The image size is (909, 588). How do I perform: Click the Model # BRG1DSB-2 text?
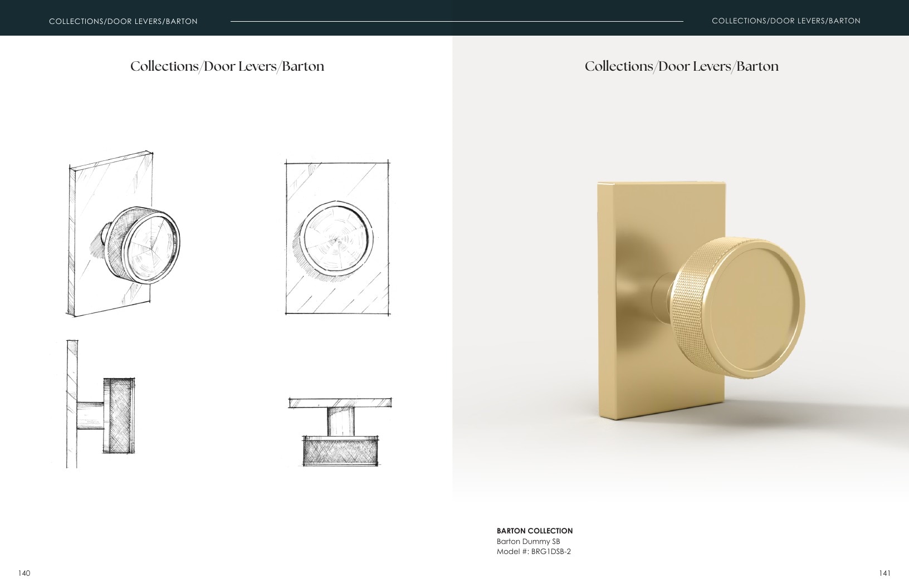coord(534,551)
